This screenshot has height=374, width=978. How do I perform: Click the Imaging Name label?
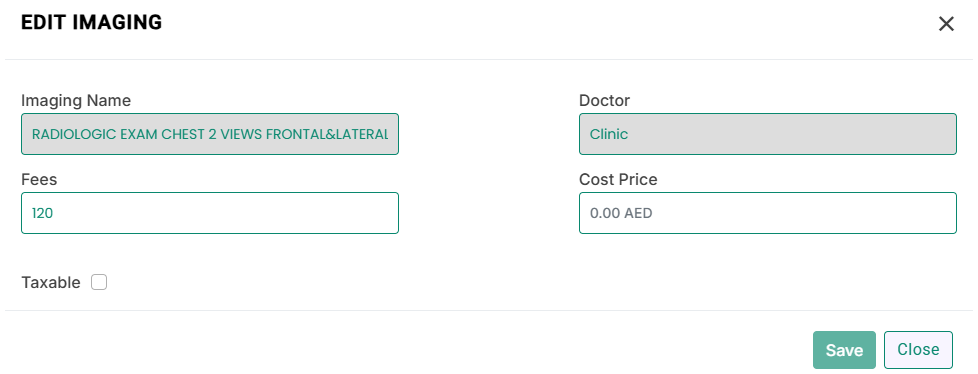click(x=76, y=100)
